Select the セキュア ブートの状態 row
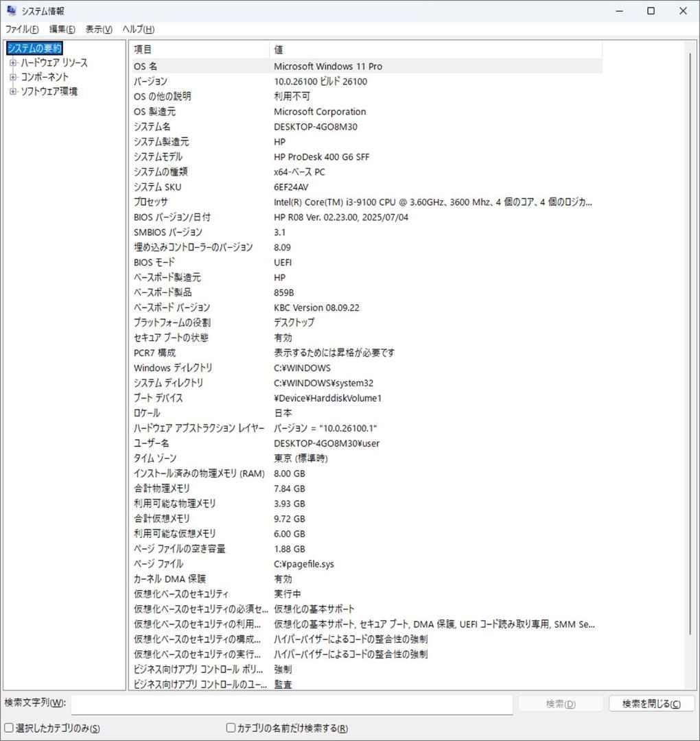The height and width of the screenshot is (741, 700). 275,338
